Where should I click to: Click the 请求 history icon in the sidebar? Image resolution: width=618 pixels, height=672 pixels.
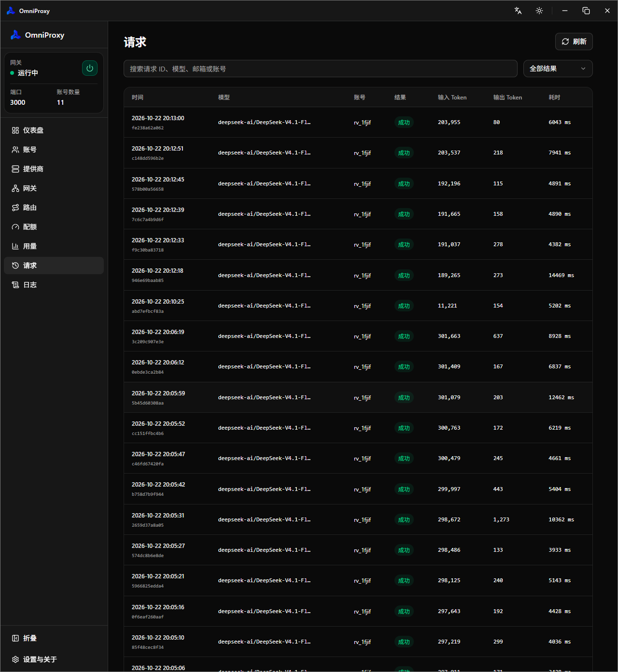click(x=15, y=266)
